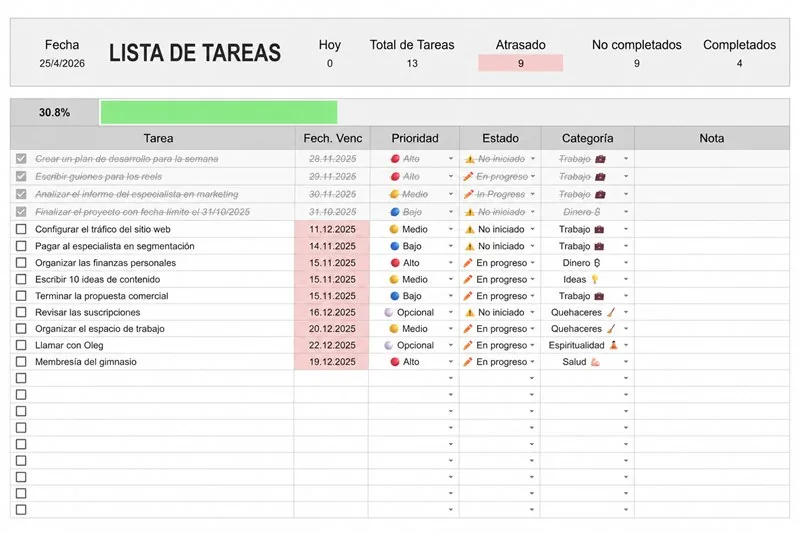This screenshot has height=533, width=800.
Task: Check the Llamar con Oleg task box
Action: [21, 345]
